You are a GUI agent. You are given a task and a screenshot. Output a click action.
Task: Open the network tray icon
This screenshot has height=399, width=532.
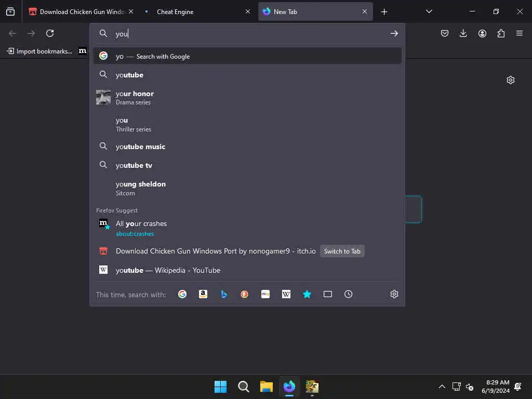point(456,387)
